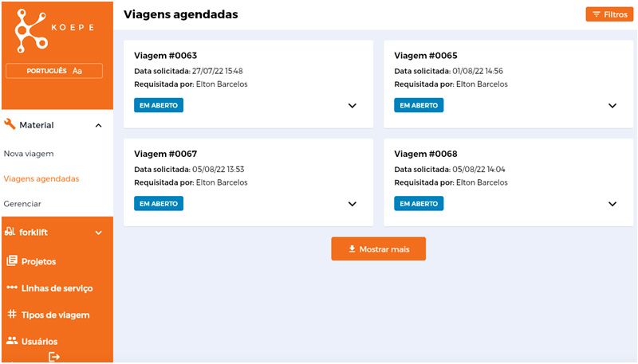Click the Tipos de viagem hash icon
638x364 pixels.
pyautogui.click(x=12, y=314)
